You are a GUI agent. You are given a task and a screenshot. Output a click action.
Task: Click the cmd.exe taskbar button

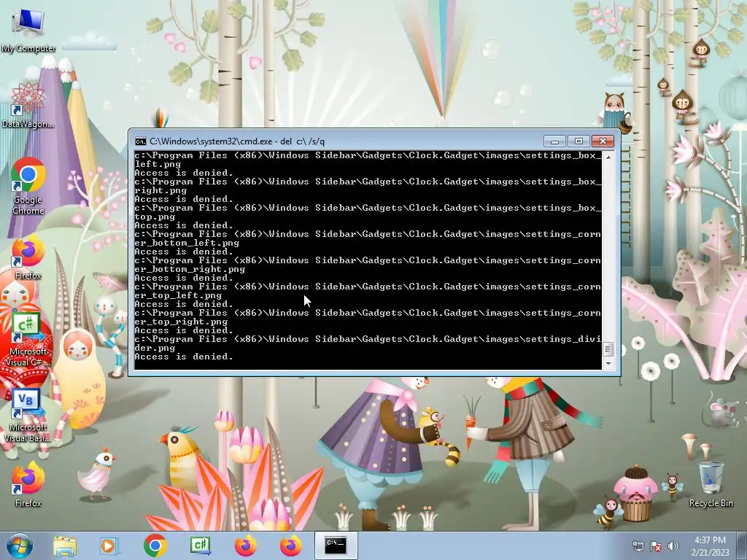pos(336,545)
